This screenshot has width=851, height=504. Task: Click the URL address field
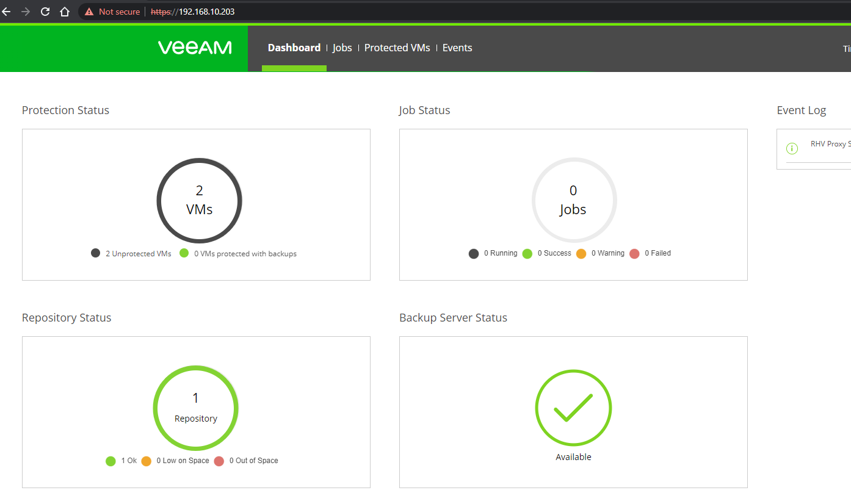coord(427,12)
